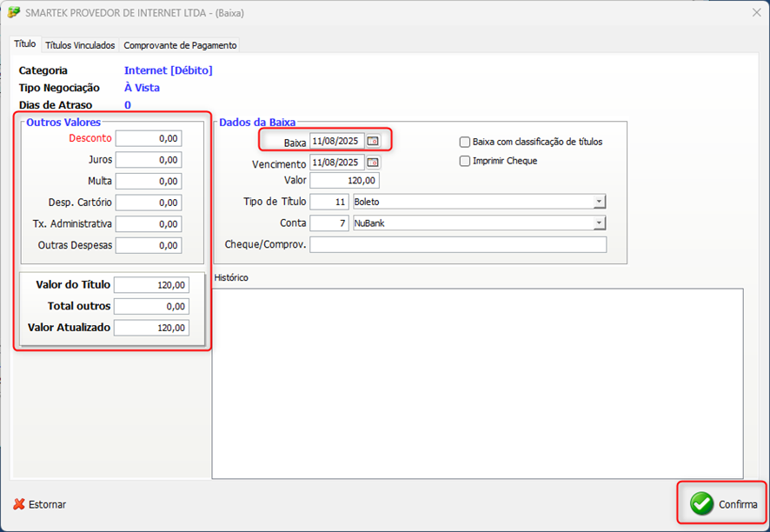Close the Baixa dialog window
Image resolution: width=770 pixels, height=532 pixels.
click(754, 13)
